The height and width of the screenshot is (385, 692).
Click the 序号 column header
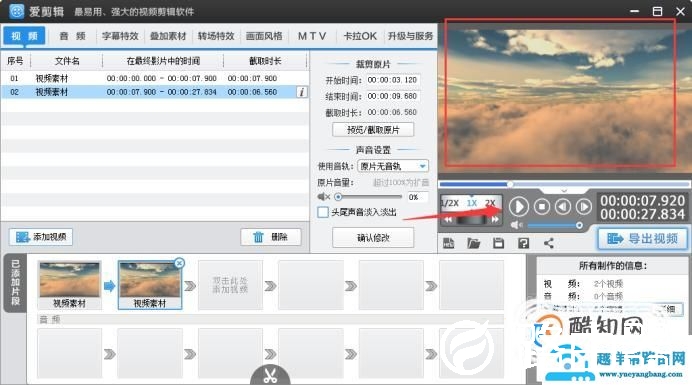point(15,61)
